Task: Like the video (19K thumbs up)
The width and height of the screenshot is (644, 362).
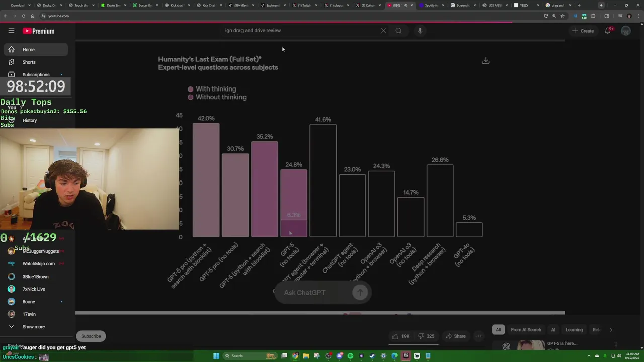Action: click(401, 336)
